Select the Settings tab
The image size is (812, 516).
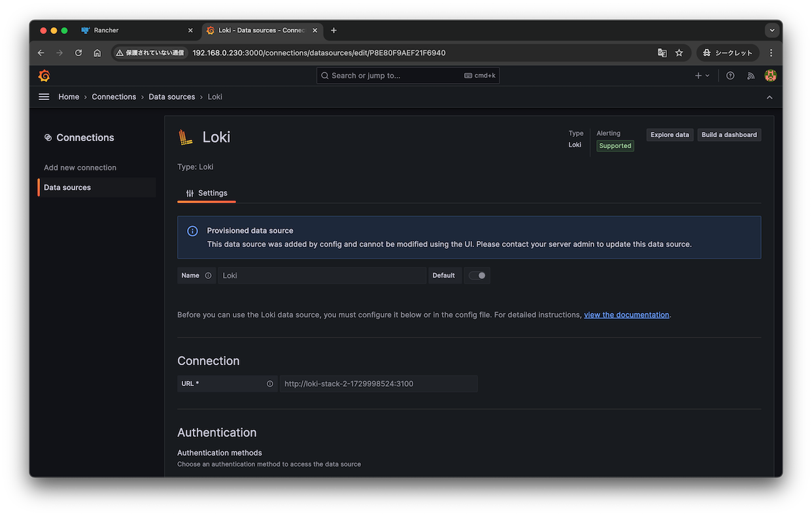point(207,193)
